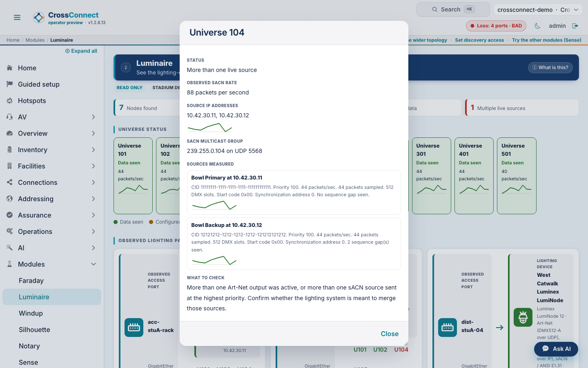Select the Luminaire module item
Viewport: 588px width, 368px height.
point(52,297)
